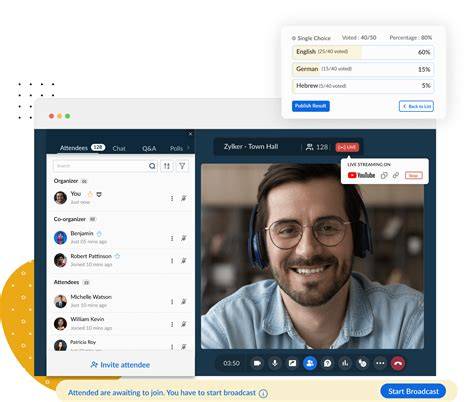Click the 03:50 call timer
474x402 pixels.
[231, 363]
